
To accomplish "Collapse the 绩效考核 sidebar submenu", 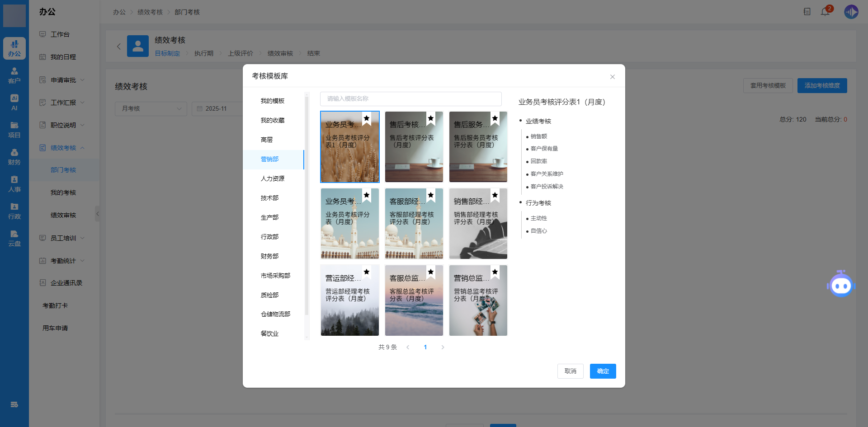I will coord(63,148).
